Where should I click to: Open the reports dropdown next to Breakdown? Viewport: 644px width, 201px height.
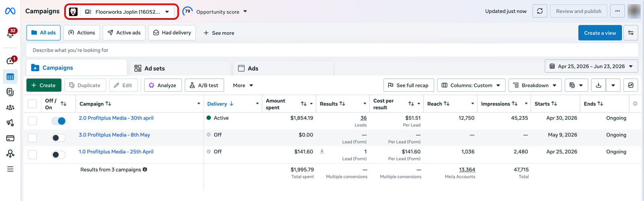[x=576, y=85]
